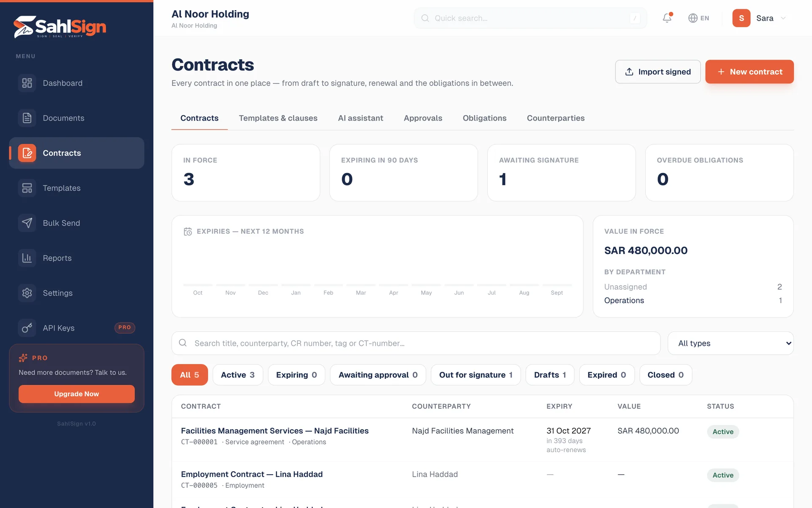Click Awaiting Signature stat card

coord(561,173)
